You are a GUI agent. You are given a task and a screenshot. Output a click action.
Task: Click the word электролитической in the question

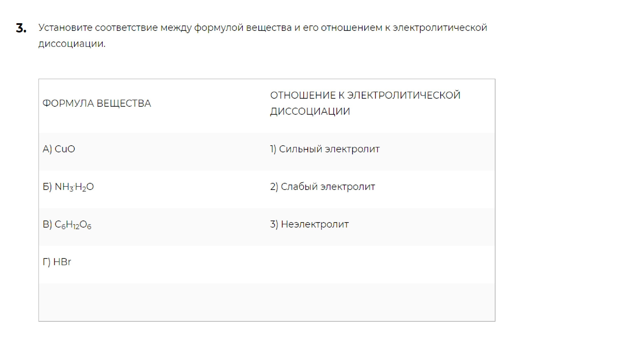pyautogui.click(x=440, y=27)
